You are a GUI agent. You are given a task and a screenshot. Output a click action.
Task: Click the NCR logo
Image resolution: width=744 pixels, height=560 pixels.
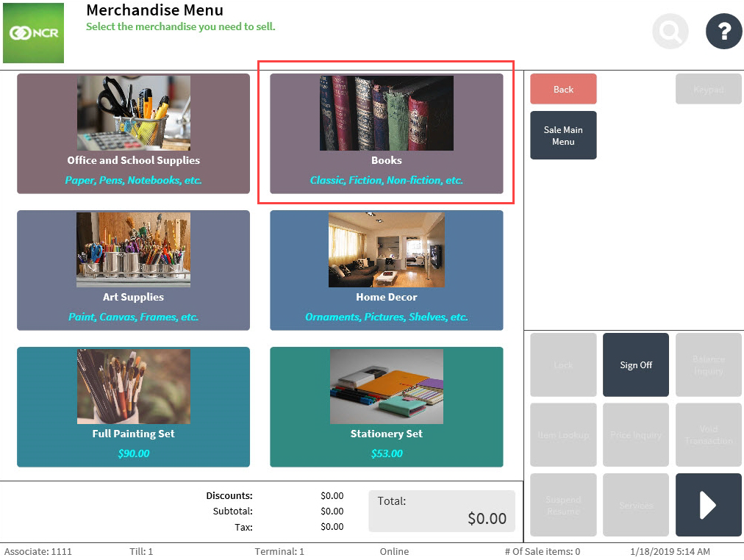(x=33, y=33)
